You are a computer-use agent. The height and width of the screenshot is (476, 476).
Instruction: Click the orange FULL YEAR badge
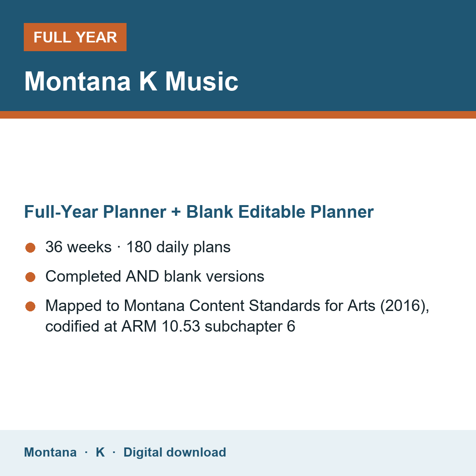(x=75, y=37)
